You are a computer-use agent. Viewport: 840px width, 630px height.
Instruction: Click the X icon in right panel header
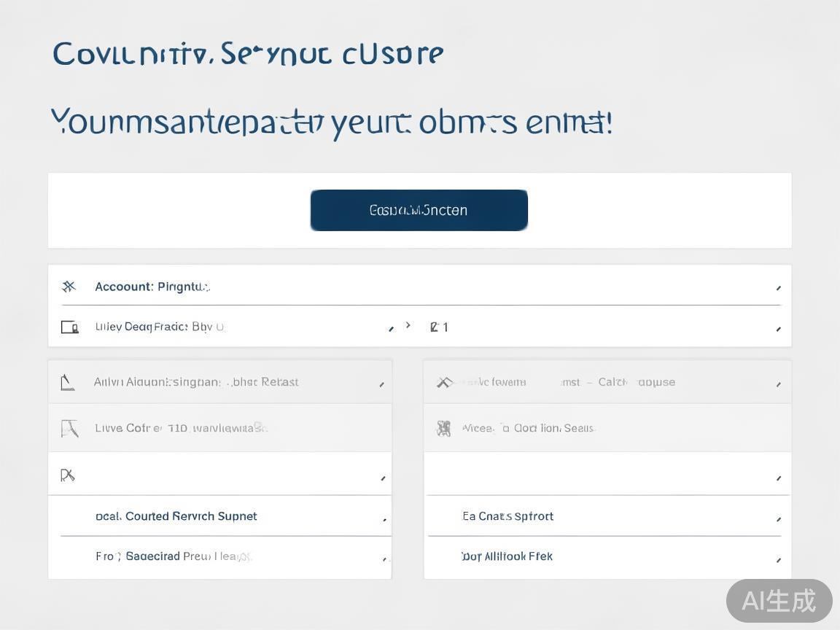[443, 382]
